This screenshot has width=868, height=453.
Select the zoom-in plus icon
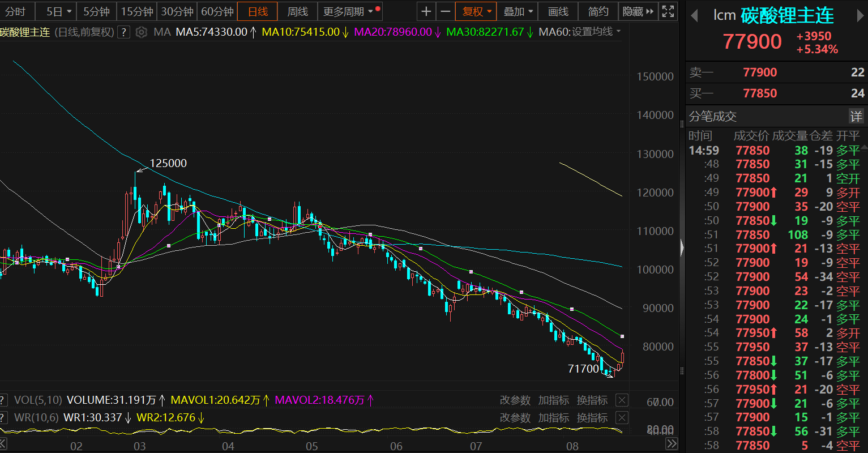426,11
